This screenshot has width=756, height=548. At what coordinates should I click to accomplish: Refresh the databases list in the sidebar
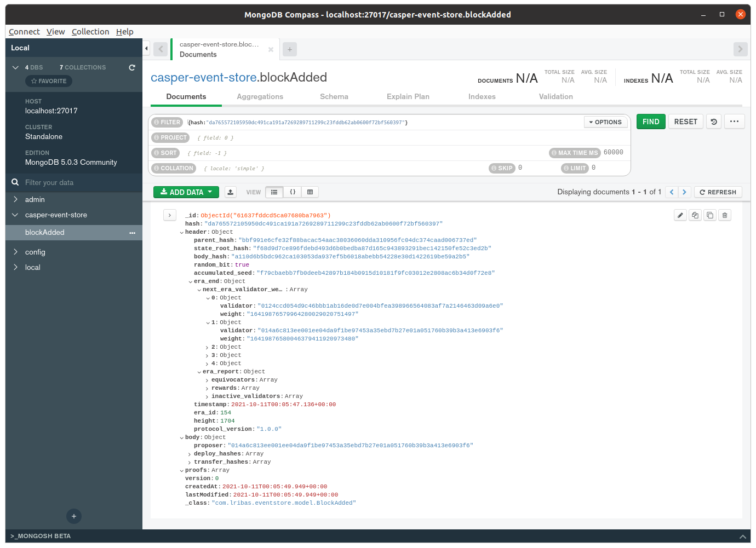pyautogui.click(x=131, y=67)
